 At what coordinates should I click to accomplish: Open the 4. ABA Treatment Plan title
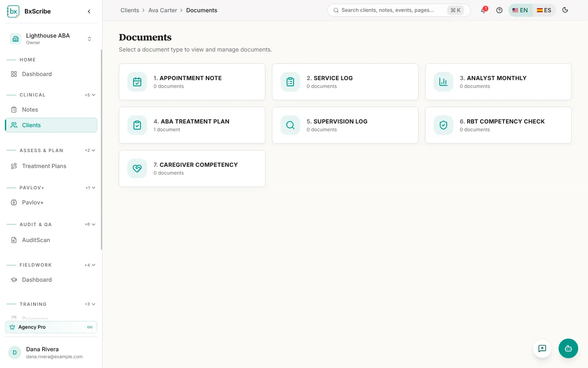[192, 121]
